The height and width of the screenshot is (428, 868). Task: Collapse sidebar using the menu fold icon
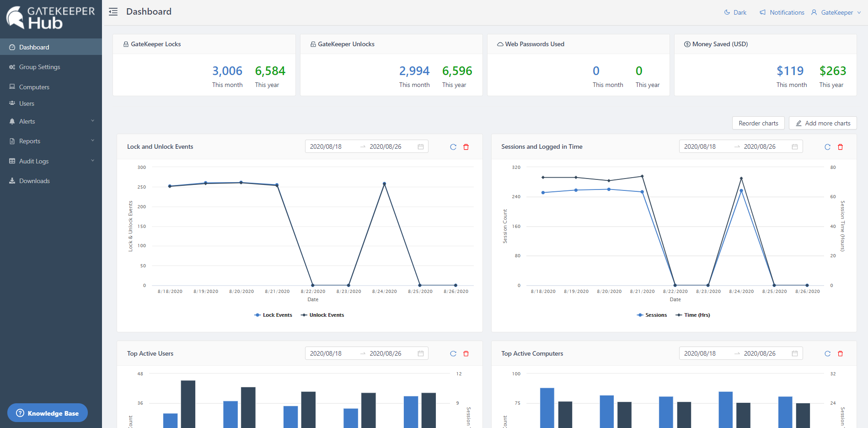pos(113,12)
